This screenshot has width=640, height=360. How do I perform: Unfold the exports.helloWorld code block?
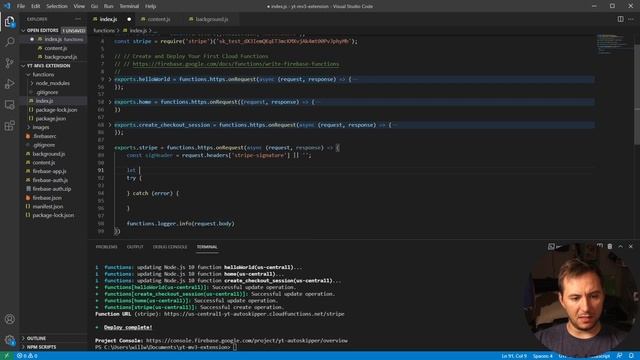click(110, 80)
